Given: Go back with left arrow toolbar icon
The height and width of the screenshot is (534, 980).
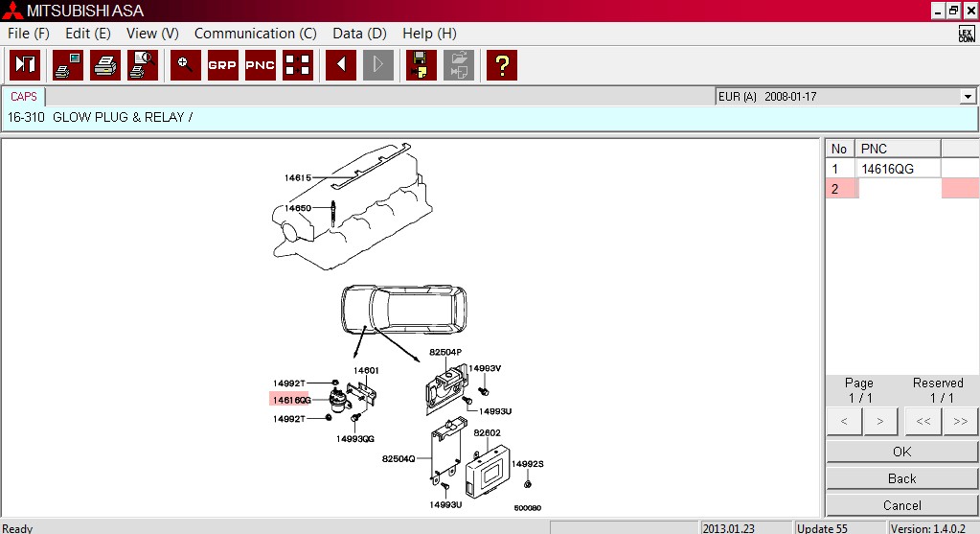Looking at the screenshot, I should (341, 65).
